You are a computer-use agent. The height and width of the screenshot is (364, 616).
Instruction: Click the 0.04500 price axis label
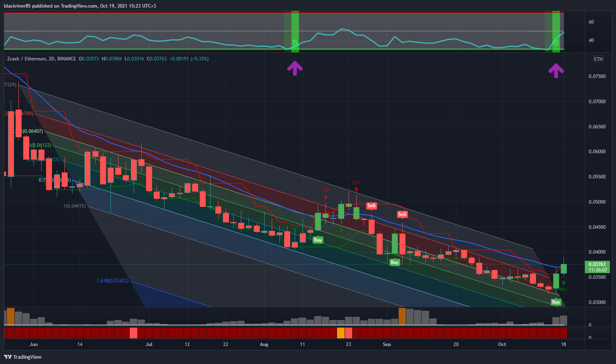(597, 227)
